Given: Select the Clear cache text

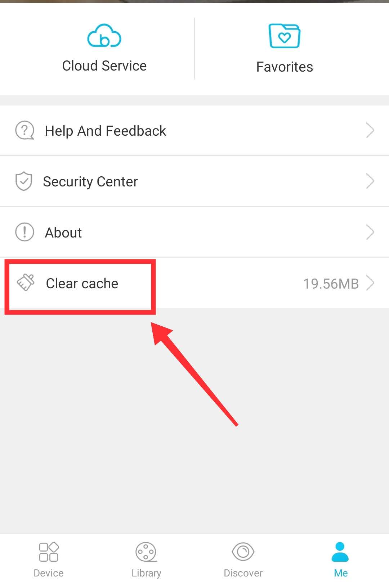Looking at the screenshot, I should [x=82, y=284].
